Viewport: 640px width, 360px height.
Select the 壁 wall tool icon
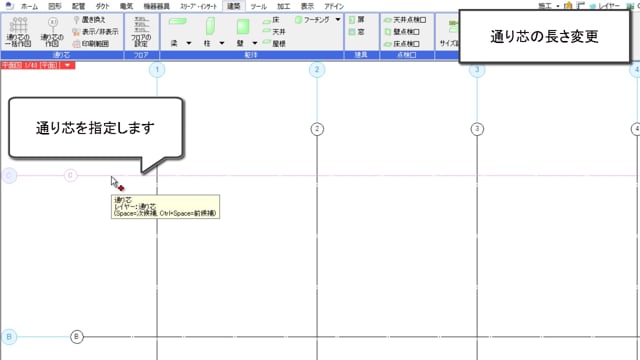(243, 27)
